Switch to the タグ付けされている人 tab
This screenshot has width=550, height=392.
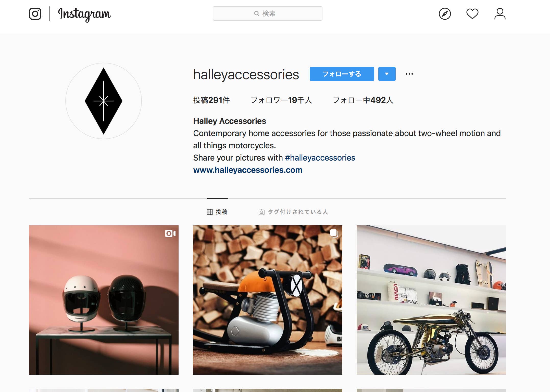pyautogui.click(x=293, y=212)
